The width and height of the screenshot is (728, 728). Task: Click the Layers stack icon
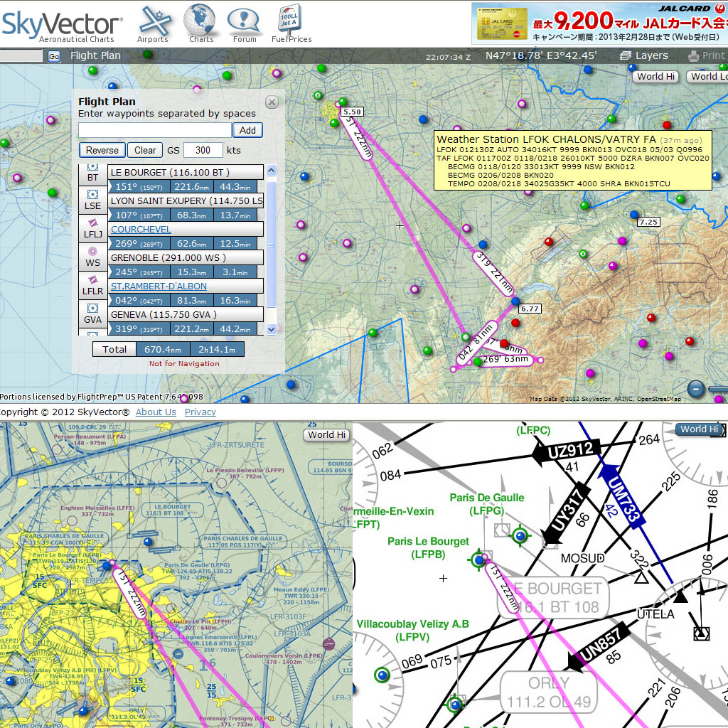click(x=626, y=55)
